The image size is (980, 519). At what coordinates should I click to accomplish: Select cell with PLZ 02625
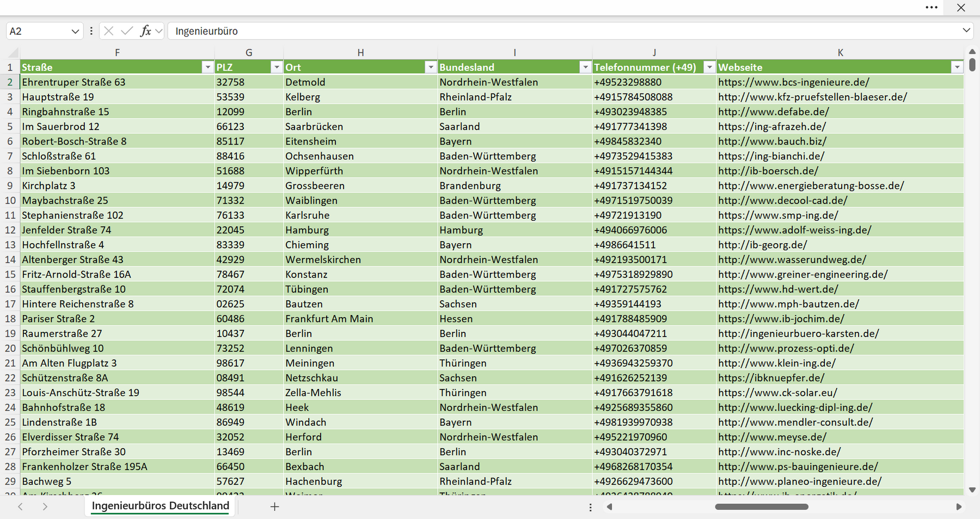pos(249,304)
